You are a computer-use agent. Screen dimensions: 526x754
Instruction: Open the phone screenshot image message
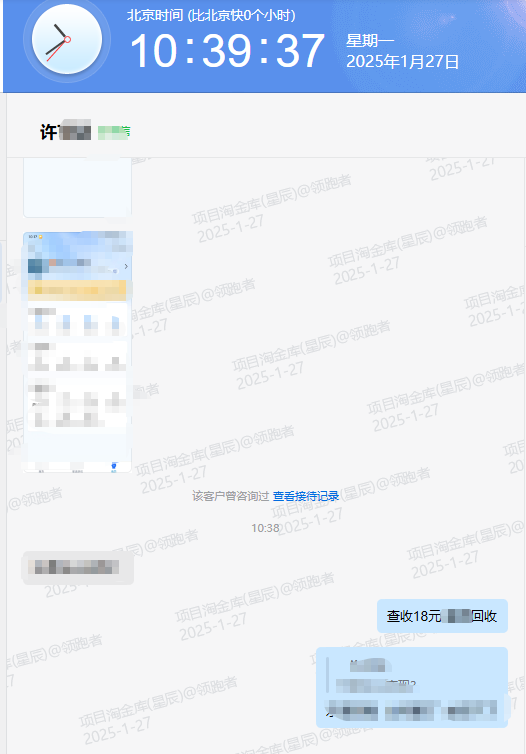(77, 352)
